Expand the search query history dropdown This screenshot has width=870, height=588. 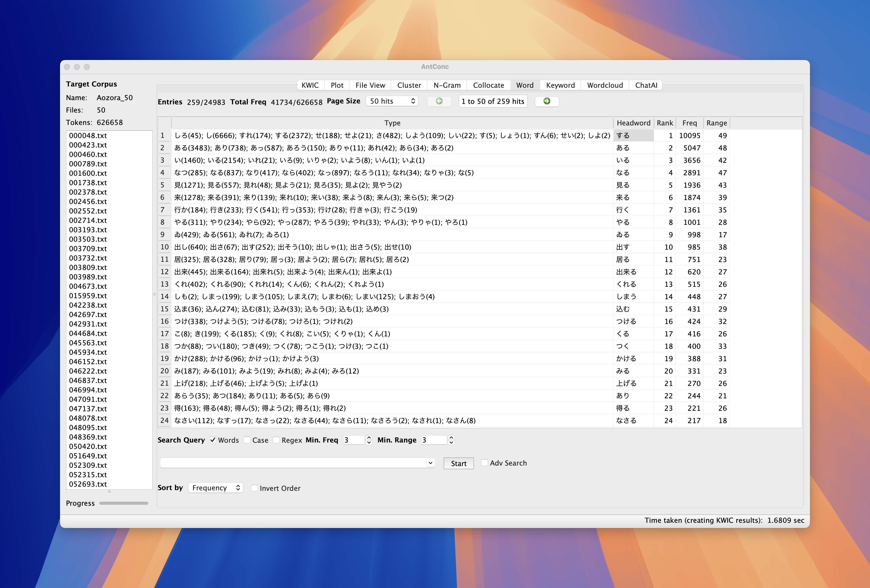[x=431, y=463]
